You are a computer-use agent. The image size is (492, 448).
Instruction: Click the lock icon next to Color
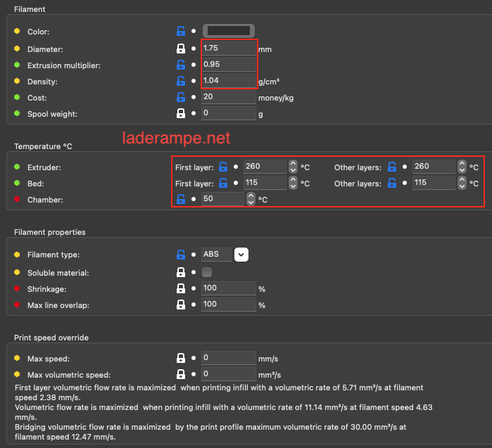(181, 31)
